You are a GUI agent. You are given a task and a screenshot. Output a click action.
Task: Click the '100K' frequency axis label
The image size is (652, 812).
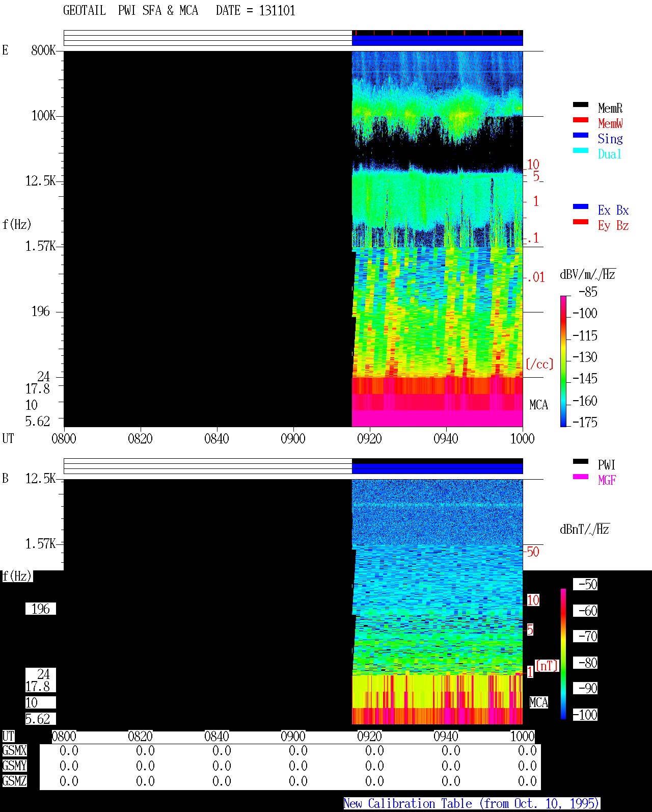(43, 115)
